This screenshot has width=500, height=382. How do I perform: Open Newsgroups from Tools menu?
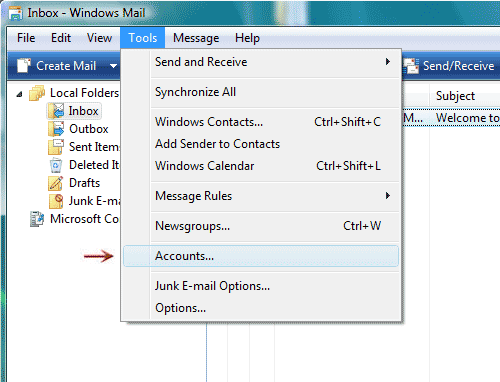(x=261, y=226)
